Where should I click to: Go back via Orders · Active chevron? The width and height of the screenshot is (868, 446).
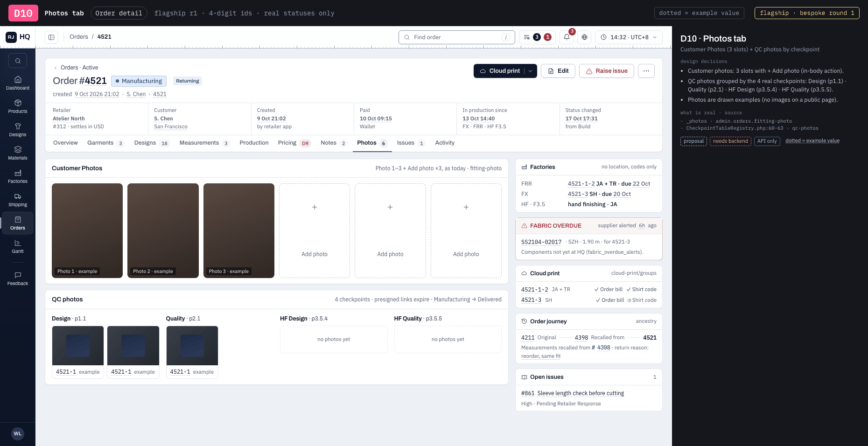(56, 68)
